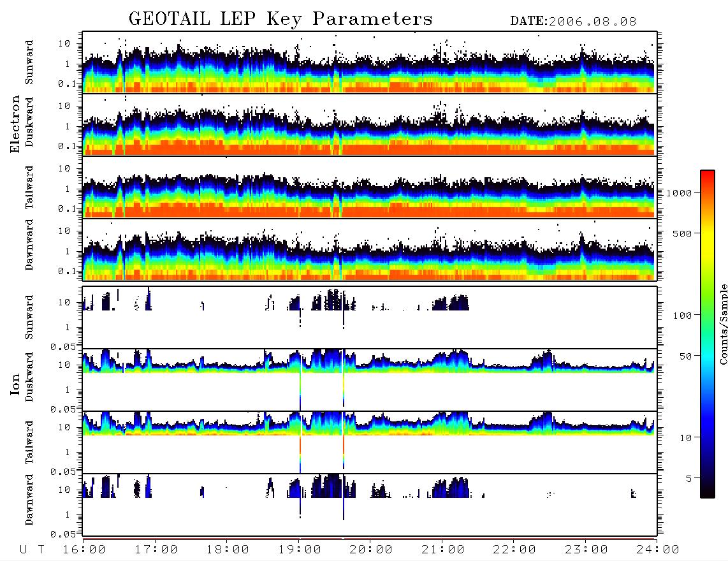This screenshot has height=561, width=728.
Task: Click the 'Electron' group axis label
Action: tap(15, 124)
